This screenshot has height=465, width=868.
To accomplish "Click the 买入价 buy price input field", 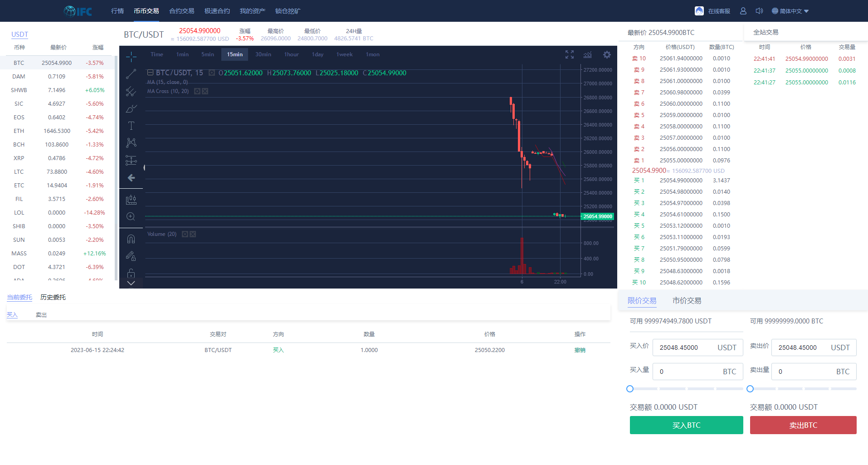I will [698, 348].
